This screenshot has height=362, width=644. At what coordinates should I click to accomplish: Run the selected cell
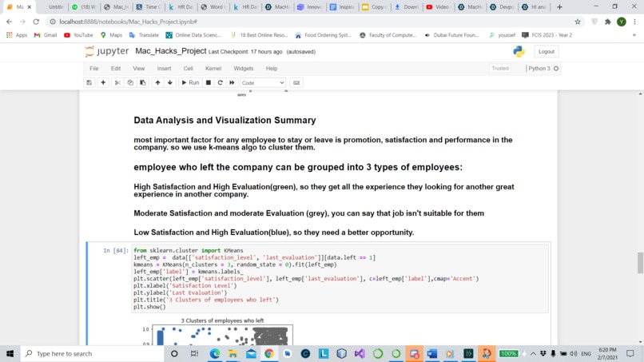point(190,82)
